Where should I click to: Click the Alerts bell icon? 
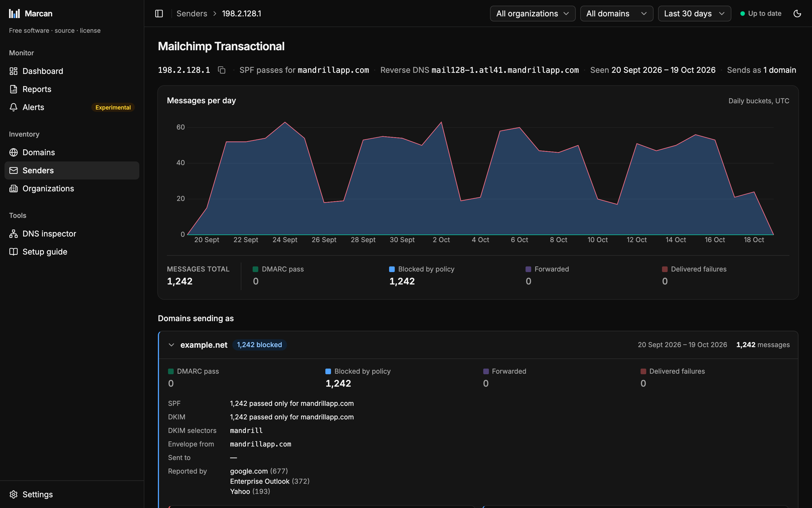(14, 107)
